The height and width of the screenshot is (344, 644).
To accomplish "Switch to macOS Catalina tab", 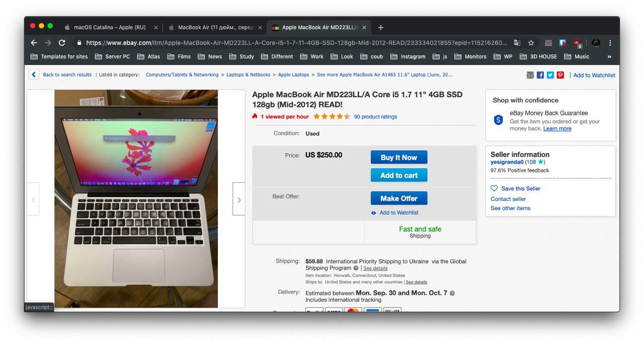I will (110, 27).
